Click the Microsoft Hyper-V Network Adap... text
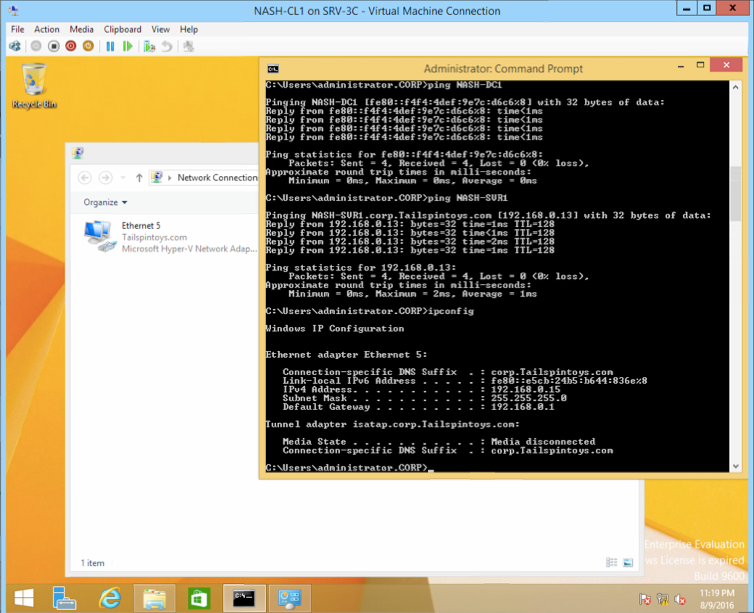Image resolution: width=754 pixels, height=613 pixels. [x=189, y=249]
